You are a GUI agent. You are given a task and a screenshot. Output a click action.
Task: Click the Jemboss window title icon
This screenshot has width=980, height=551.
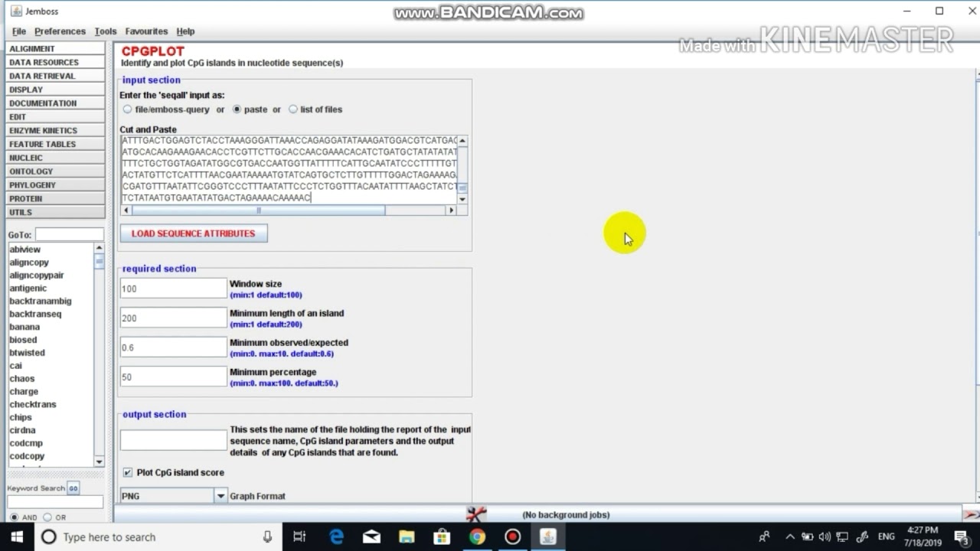(16, 11)
